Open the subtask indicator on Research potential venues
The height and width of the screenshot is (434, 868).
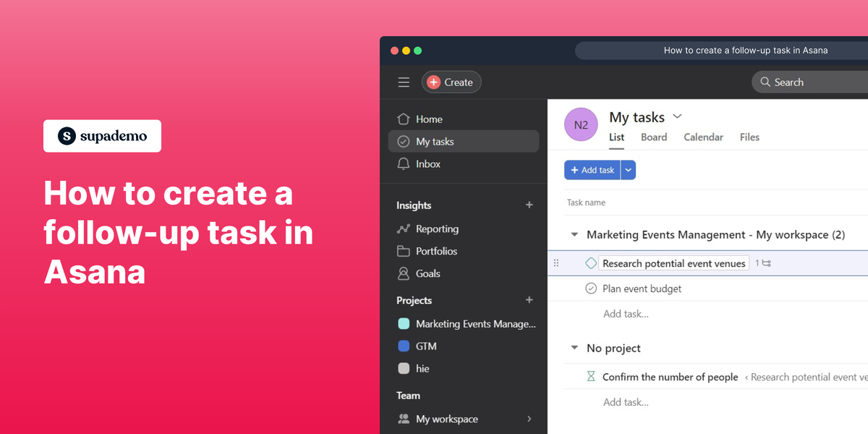coord(763,263)
